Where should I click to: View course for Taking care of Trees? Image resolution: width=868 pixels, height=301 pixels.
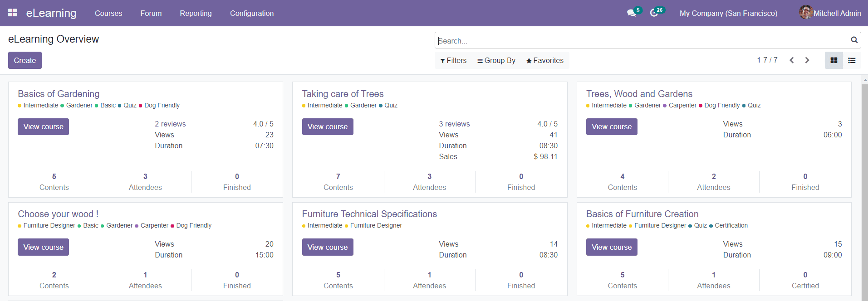point(328,126)
